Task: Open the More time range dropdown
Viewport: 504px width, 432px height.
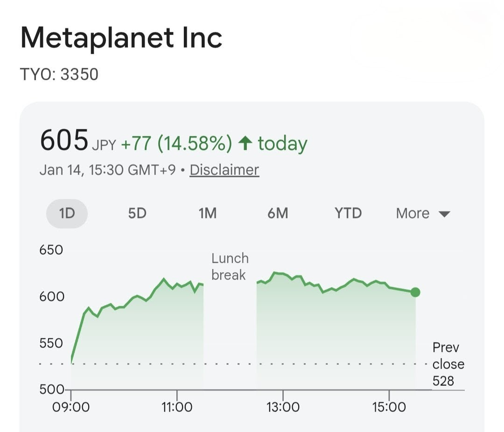Action: coord(413,213)
